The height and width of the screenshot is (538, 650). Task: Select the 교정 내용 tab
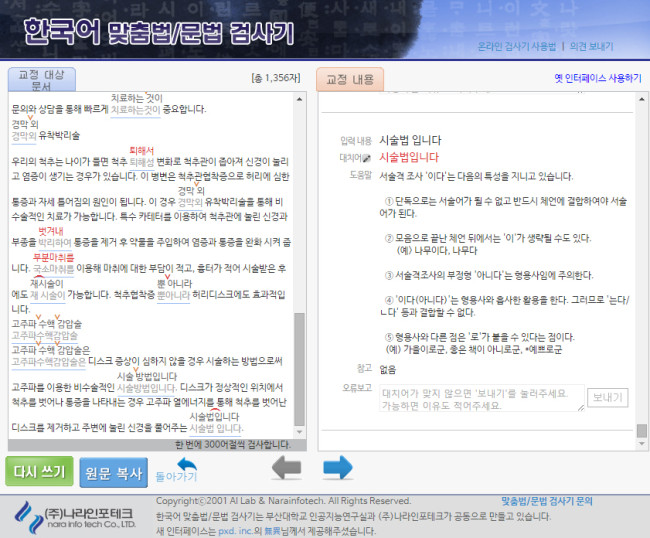[x=350, y=80]
